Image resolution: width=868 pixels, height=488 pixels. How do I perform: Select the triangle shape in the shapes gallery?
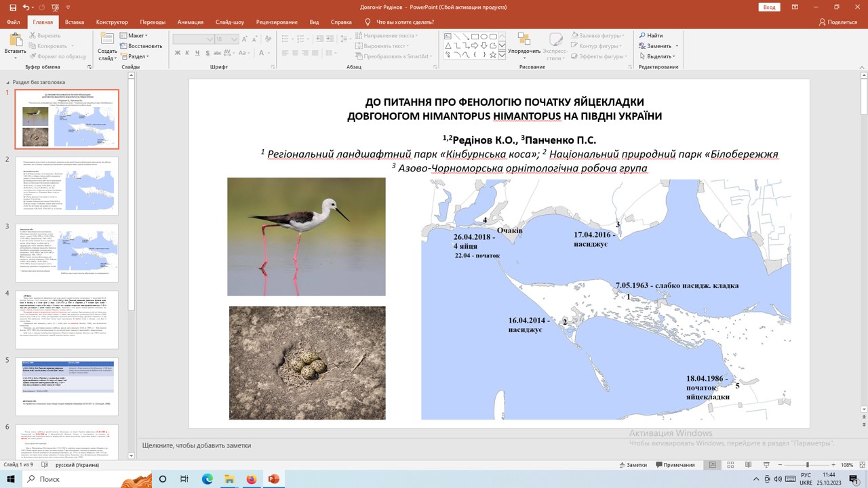pos(448,46)
